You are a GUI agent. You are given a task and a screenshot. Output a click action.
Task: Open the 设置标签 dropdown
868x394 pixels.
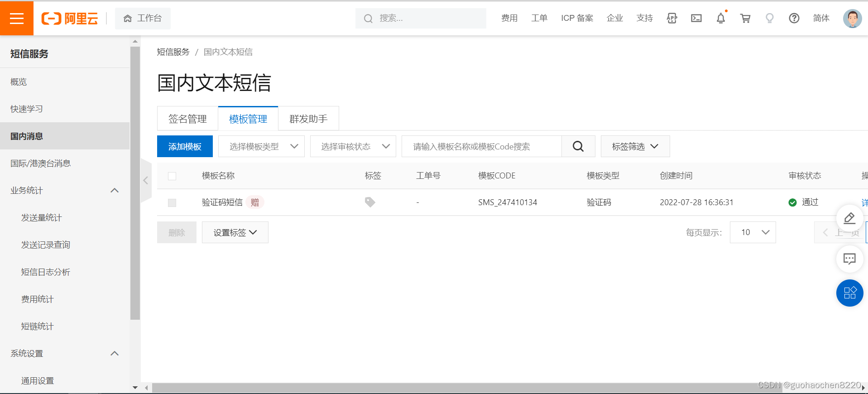click(x=235, y=232)
